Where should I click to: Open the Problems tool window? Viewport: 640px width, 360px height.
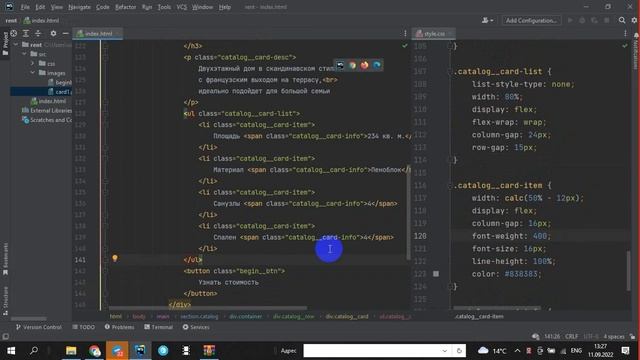tap(119, 327)
